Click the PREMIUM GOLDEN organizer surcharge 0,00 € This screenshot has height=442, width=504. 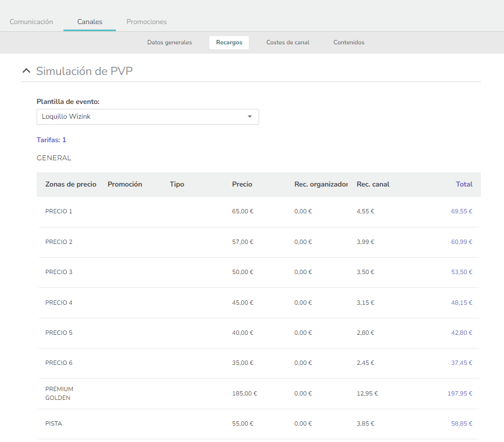click(303, 393)
